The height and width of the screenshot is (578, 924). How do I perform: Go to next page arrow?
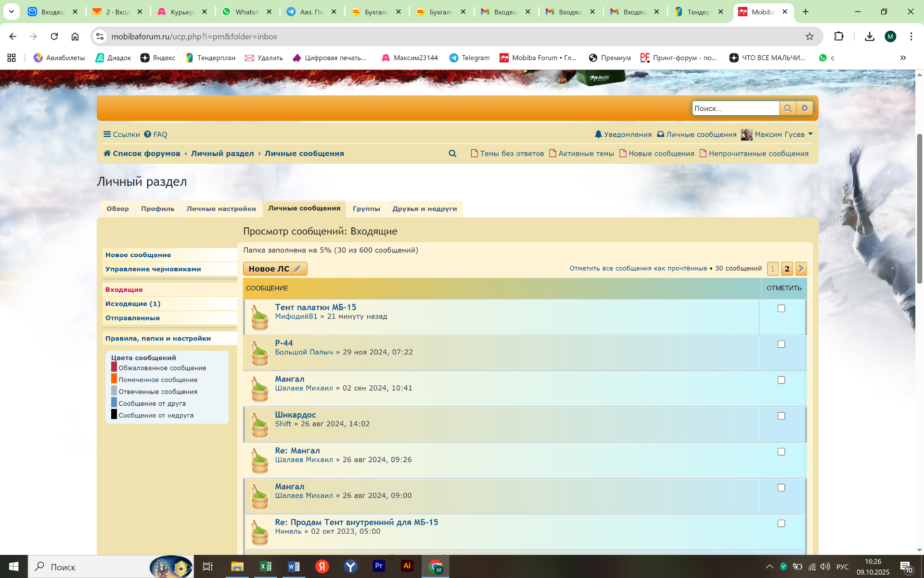pos(801,269)
